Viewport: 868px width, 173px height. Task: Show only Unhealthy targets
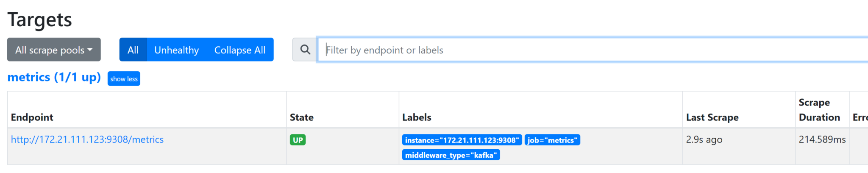pyautogui.click(x=176, y=50)
